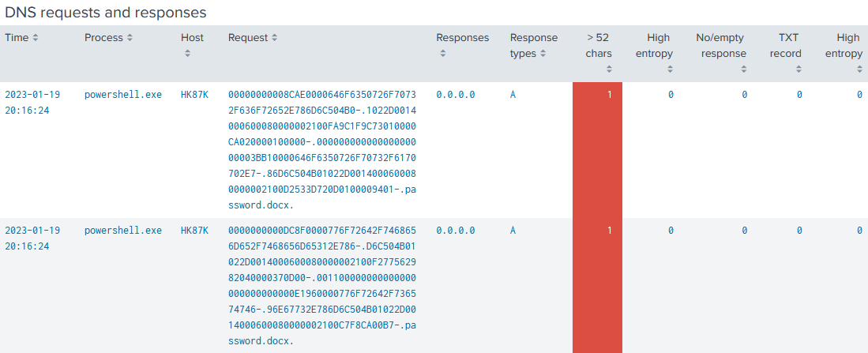Viewport: 868px width, 353px height.
Task: Open the request starting 0000000000DC8F0000776F
Action: click(x=322, y=286)
